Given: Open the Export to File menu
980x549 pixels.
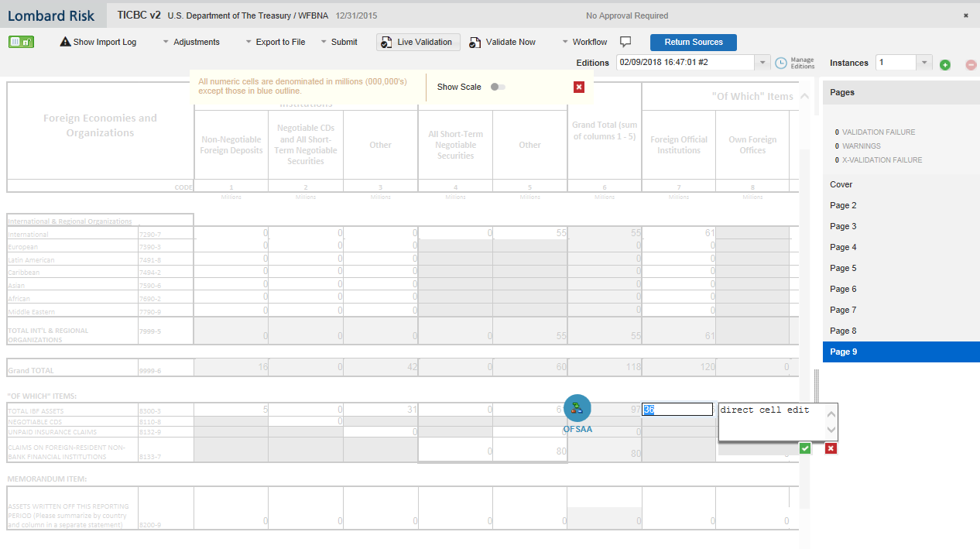Looking at the screenshot, I should pyautogui.click(x=275, y=42).
